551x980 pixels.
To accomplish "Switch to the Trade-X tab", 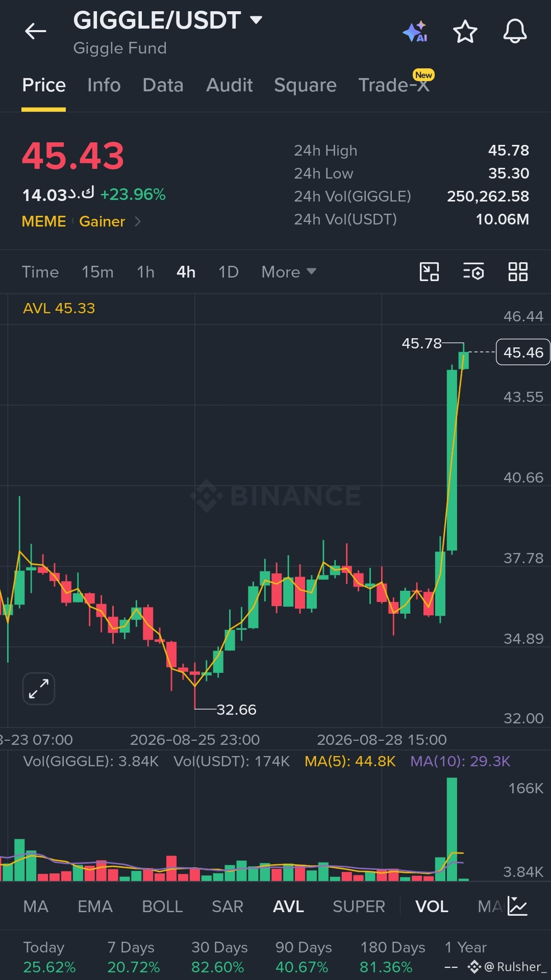I will (x=394, y=85).
